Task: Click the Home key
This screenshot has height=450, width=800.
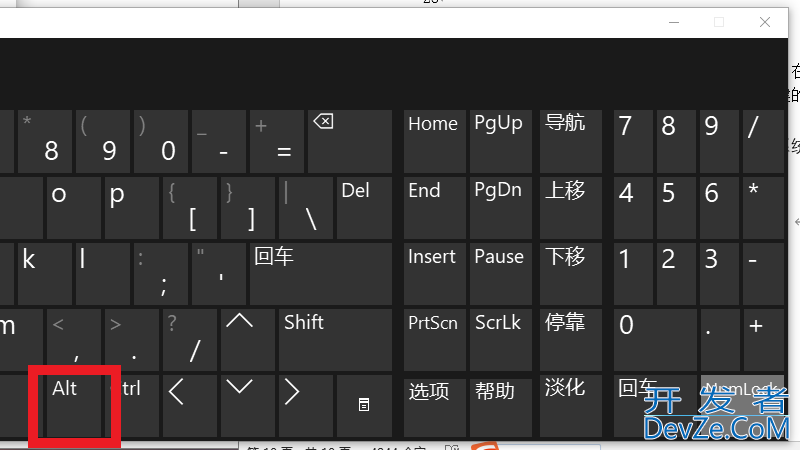Action: point(435,142)
